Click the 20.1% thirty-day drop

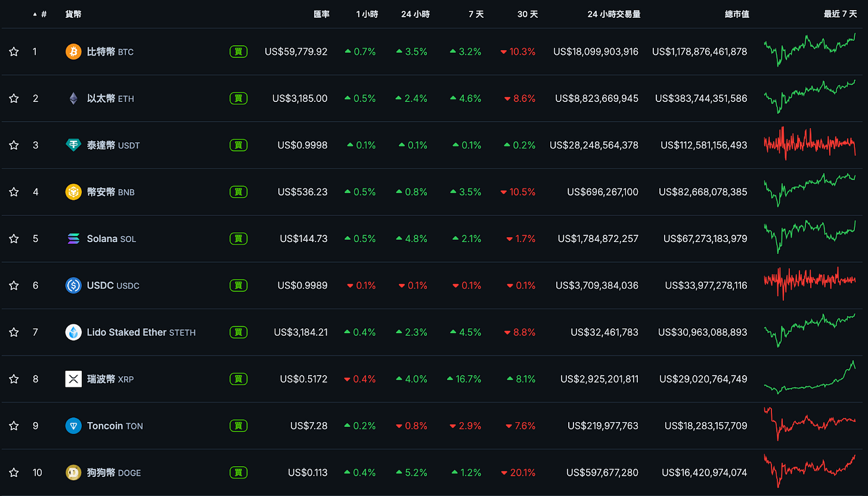point(519,473)
